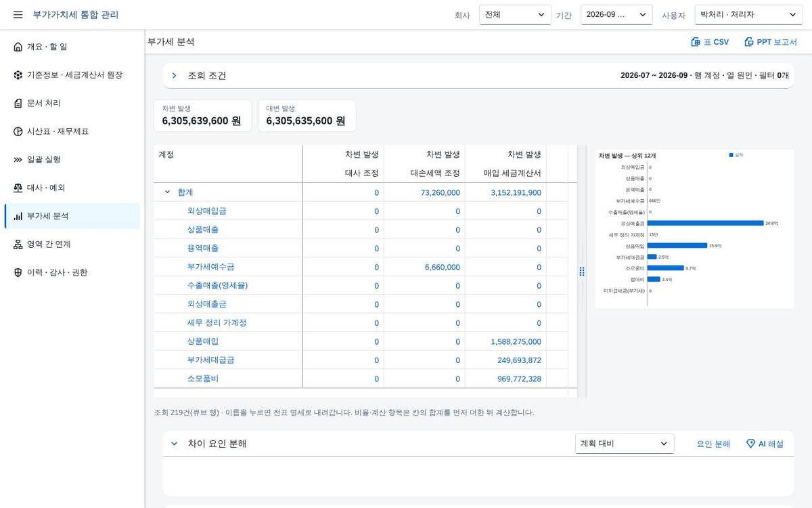This screenshot has height=508, width=812.
Task: Click the 상품매입 15.9억 chart bar
Action: pos(677,246)
